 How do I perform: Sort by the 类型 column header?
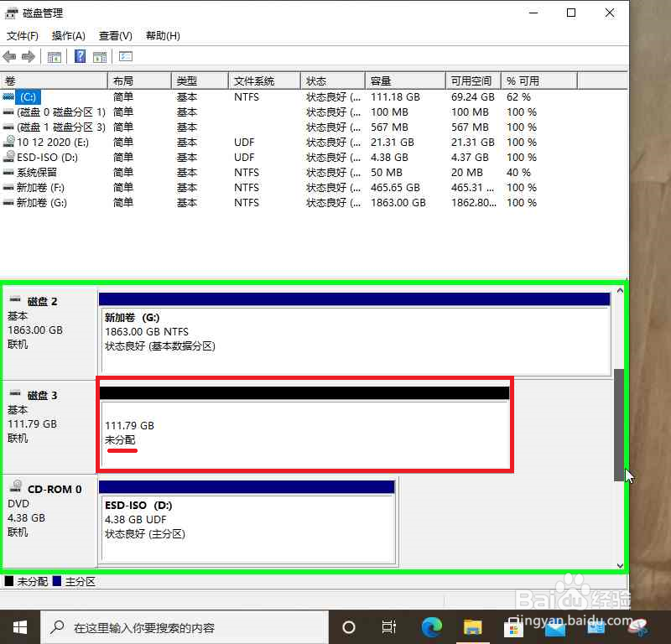click(200, 80)
